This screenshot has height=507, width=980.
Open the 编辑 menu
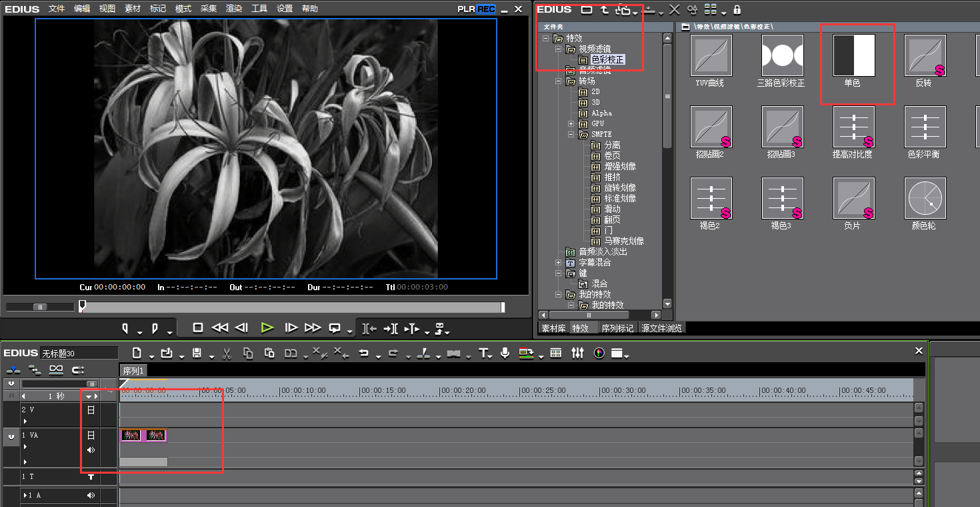[82, 9]
